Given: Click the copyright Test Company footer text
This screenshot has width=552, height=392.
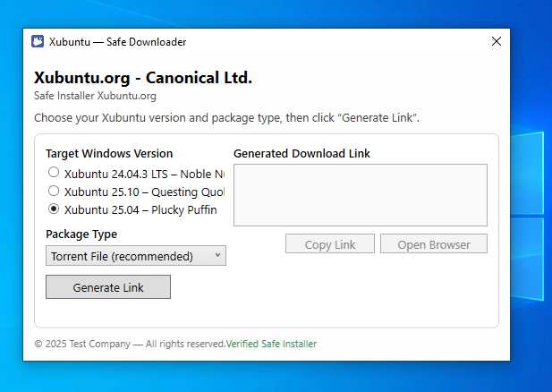Looking at the screenshot, I should 129,344.
